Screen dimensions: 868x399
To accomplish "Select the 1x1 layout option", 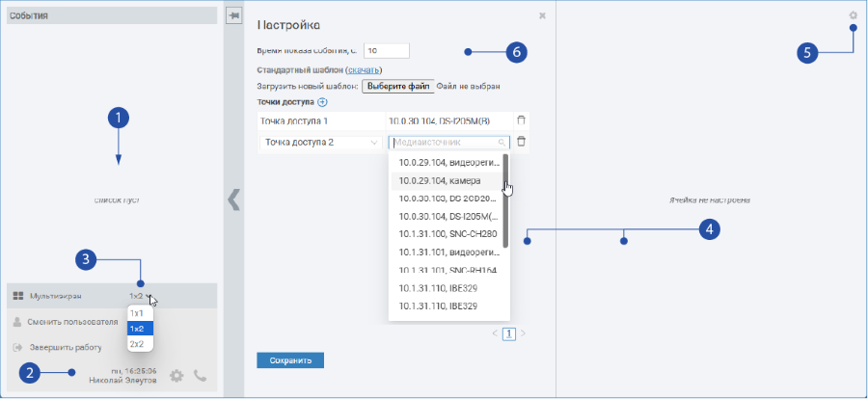I will point(140,313).
